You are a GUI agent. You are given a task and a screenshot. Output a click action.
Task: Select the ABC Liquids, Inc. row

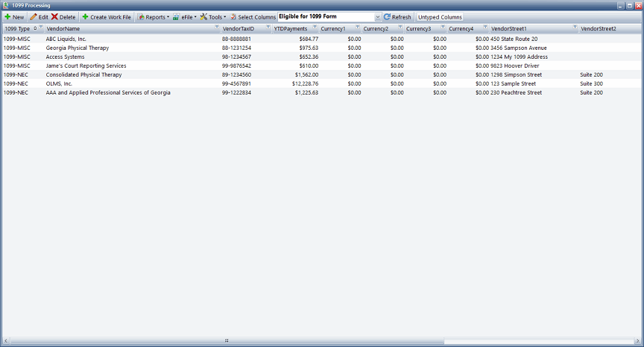[x=321, y=39]
